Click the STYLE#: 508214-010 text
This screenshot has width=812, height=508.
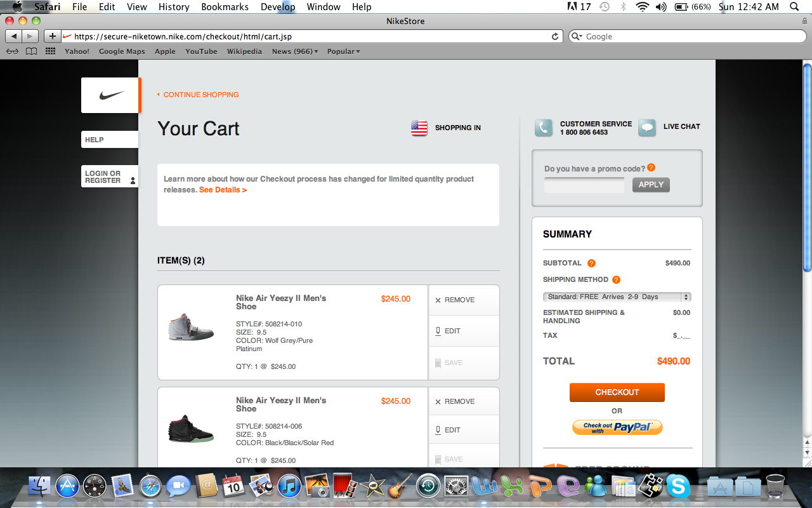[269, 324]
